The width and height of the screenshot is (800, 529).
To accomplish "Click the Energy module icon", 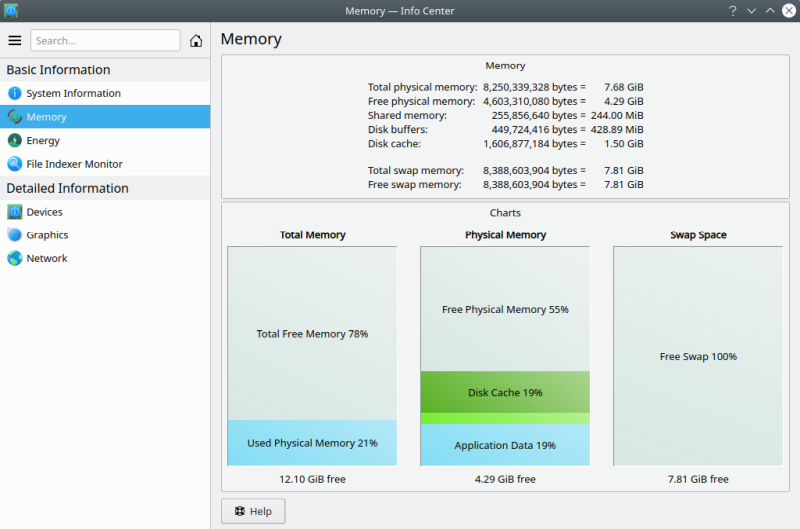I will [14, 141].
